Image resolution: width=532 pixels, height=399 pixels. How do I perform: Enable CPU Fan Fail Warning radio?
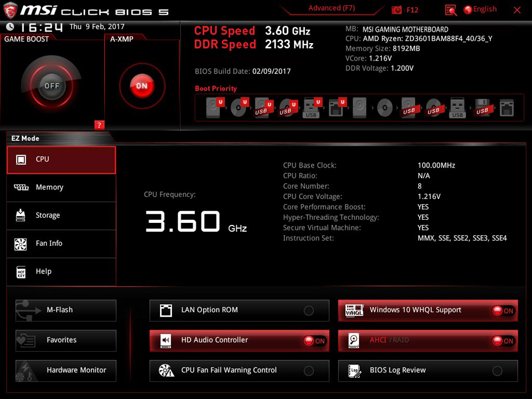coord(309,371)
